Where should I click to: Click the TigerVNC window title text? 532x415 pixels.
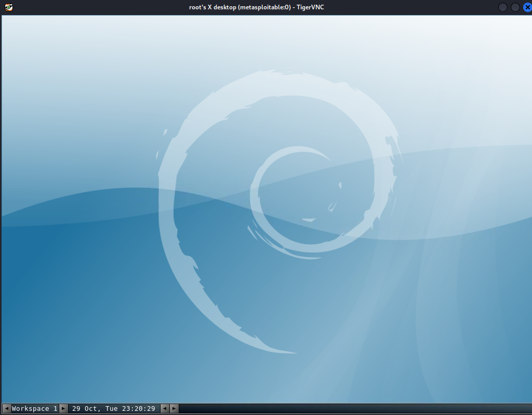coord(257,7)
